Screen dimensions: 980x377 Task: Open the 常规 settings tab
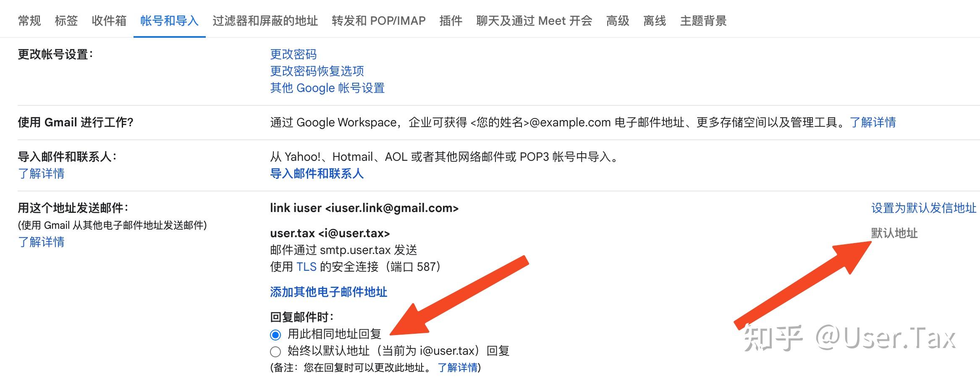coord(29,21)
